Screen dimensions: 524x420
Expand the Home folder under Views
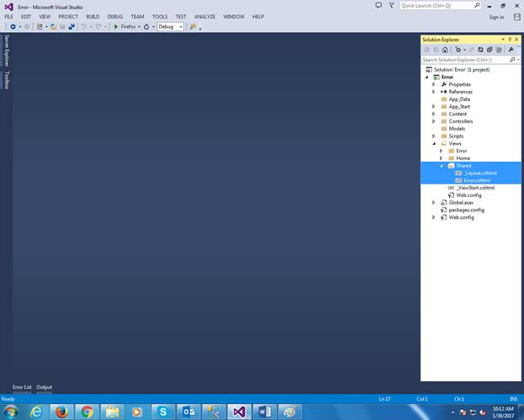click(441, 158)
